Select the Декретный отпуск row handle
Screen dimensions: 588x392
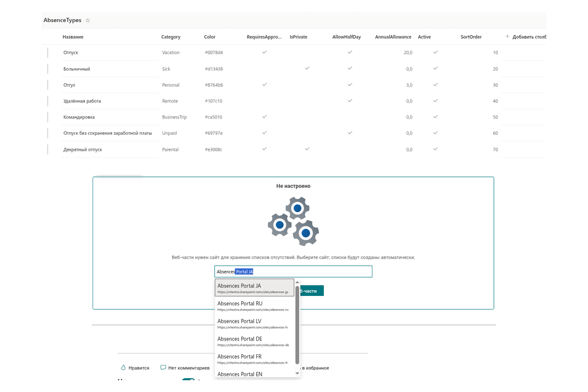48,149
